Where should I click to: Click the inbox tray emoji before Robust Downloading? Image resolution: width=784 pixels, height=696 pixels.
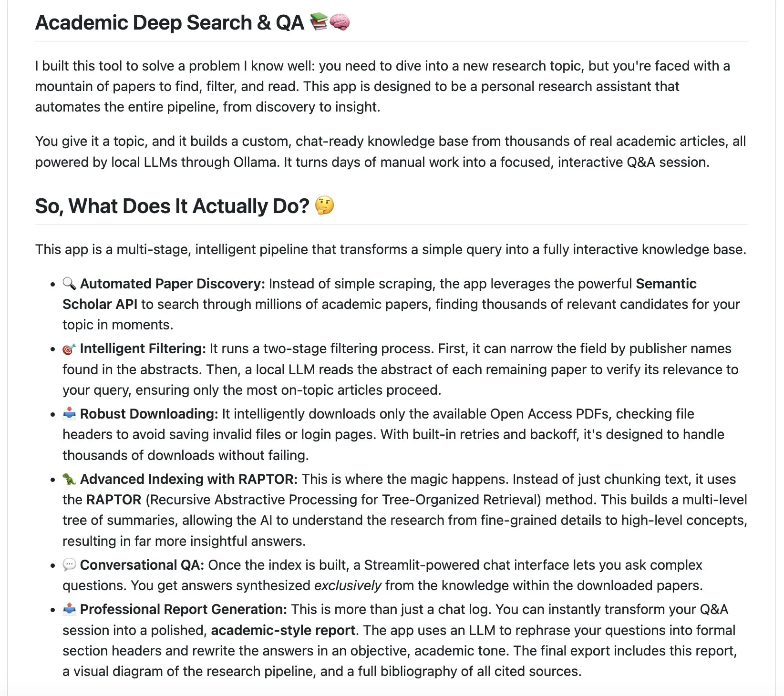(x=69, y=414)
